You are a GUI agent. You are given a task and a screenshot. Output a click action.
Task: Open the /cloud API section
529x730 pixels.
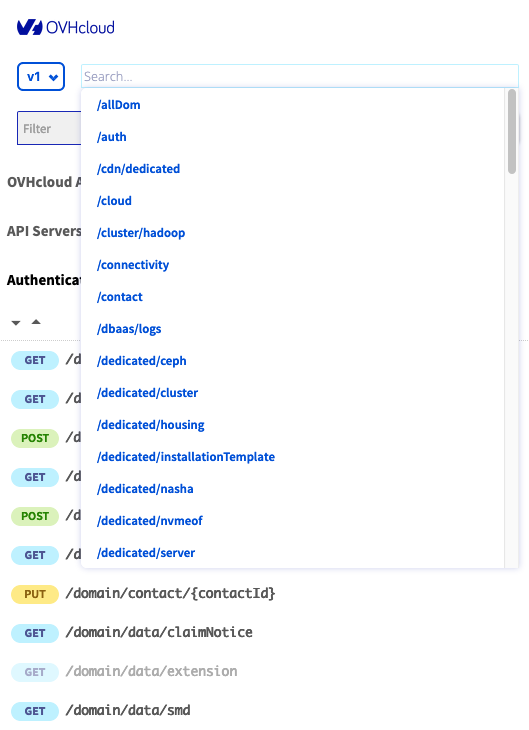pyautogui.click(x=114, y=201)
